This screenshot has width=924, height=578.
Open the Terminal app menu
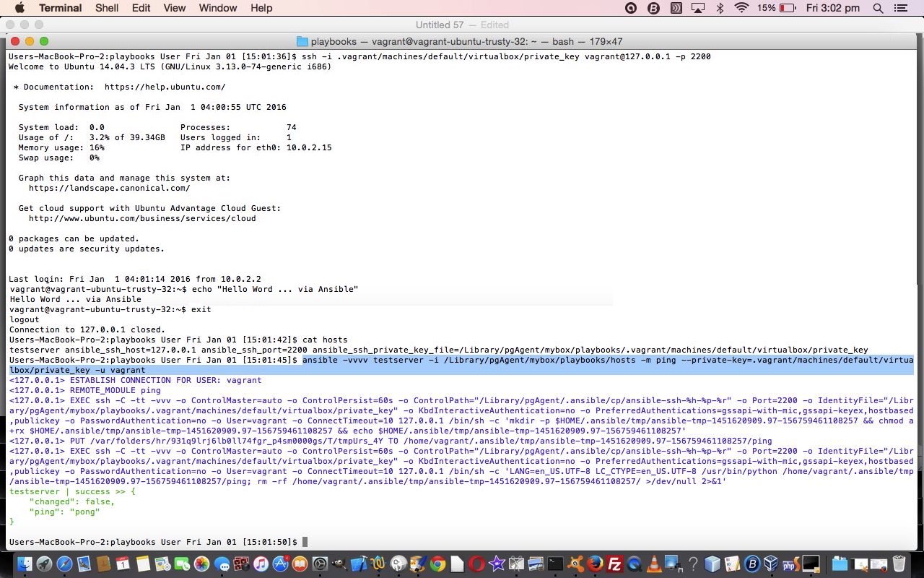pos(60,8)
